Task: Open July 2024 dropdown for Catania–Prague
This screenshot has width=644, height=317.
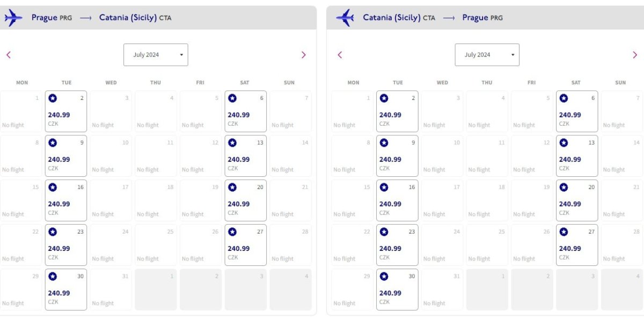Action: coord(487,55)
